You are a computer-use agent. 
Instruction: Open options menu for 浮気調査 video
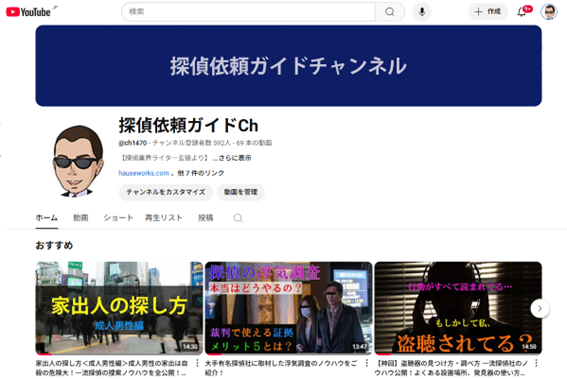(x=367, y=363)
